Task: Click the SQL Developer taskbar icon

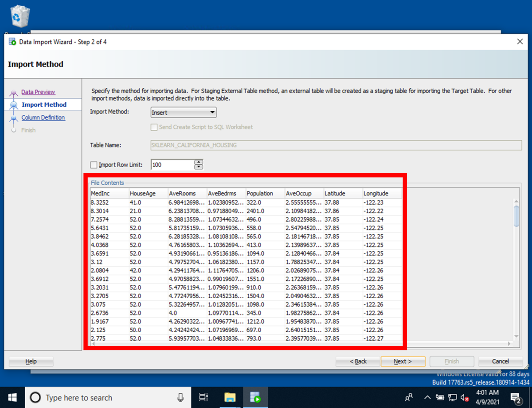Action: (255, 397)
